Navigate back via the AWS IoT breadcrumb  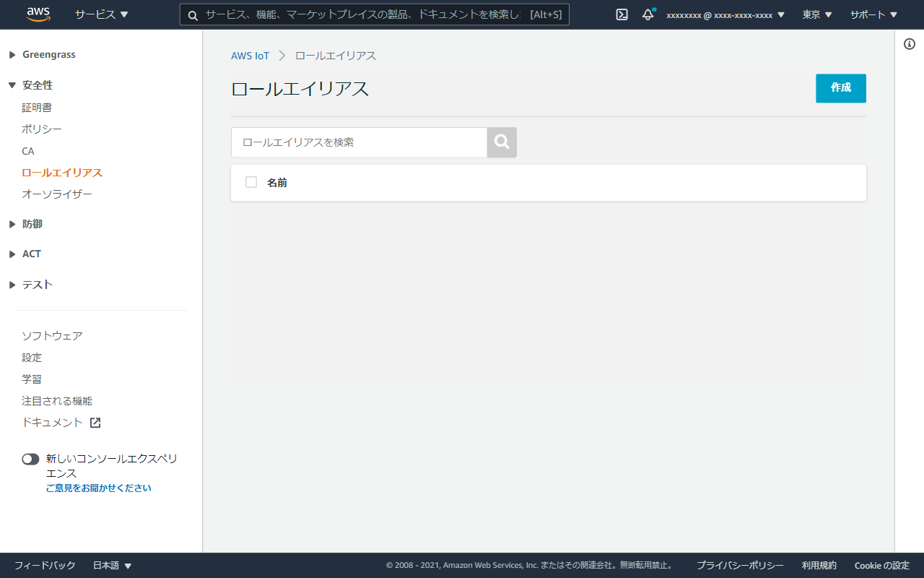point(250,55)
